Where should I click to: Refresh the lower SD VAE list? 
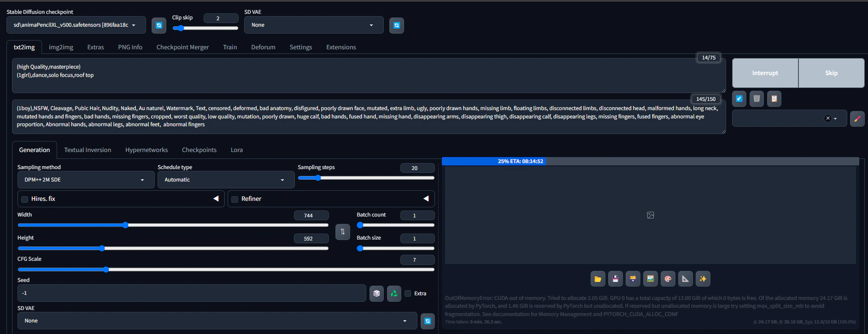coord(428,321)
